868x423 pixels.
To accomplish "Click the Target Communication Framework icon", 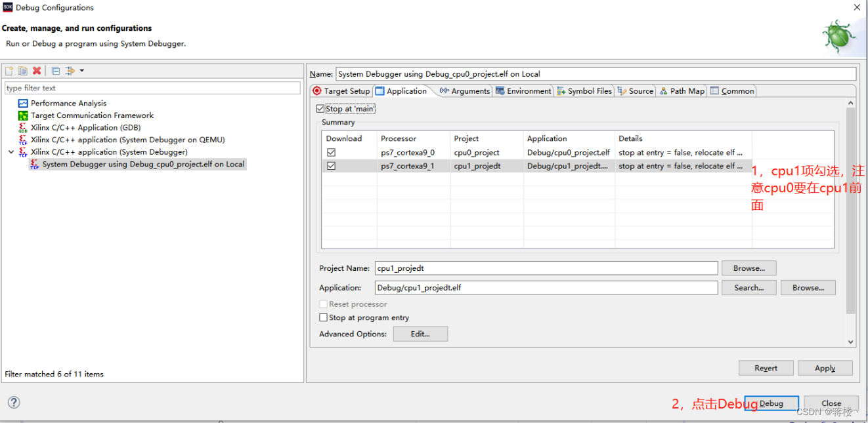I will pos(24,115).
